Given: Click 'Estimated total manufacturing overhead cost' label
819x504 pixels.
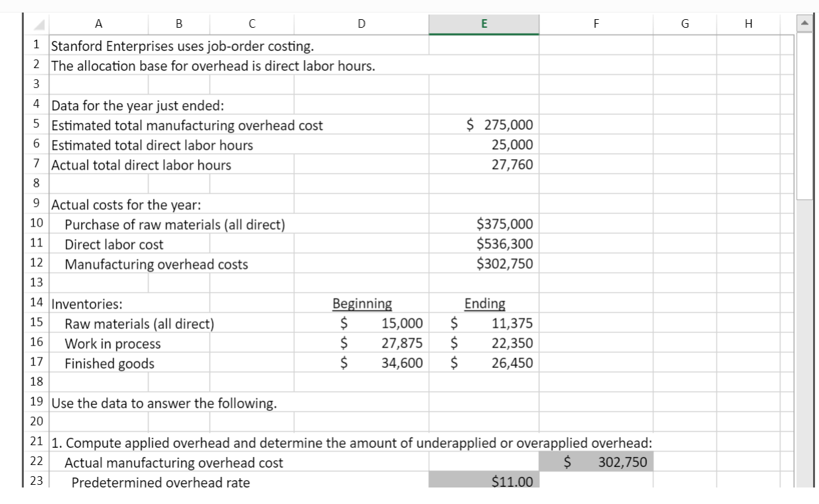Looking at the screenshot, I should click(187, 126).
